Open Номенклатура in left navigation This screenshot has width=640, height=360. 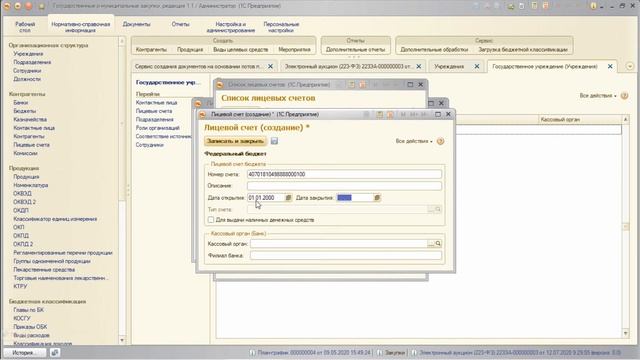coord(31,185)
